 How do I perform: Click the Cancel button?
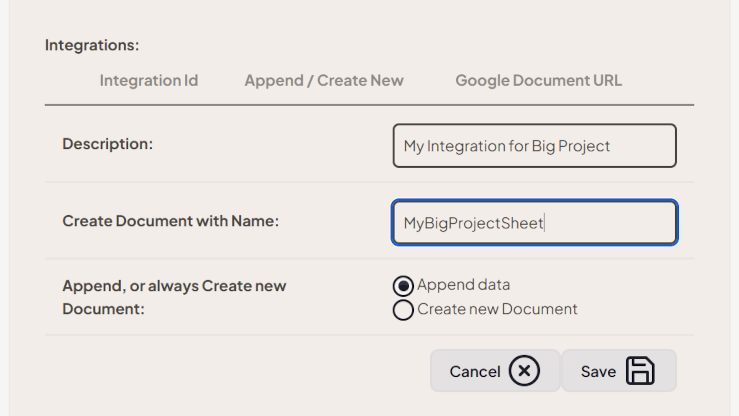coord(495,371)
